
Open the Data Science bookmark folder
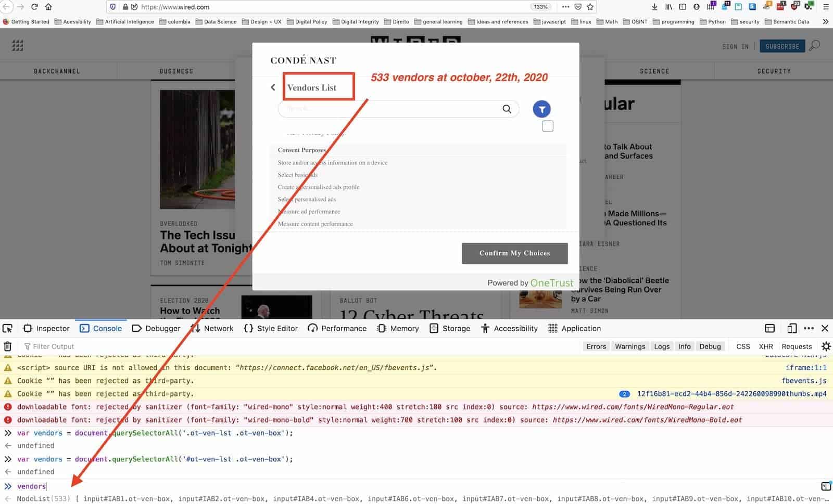pyautogui.click(x=216, y=21)
